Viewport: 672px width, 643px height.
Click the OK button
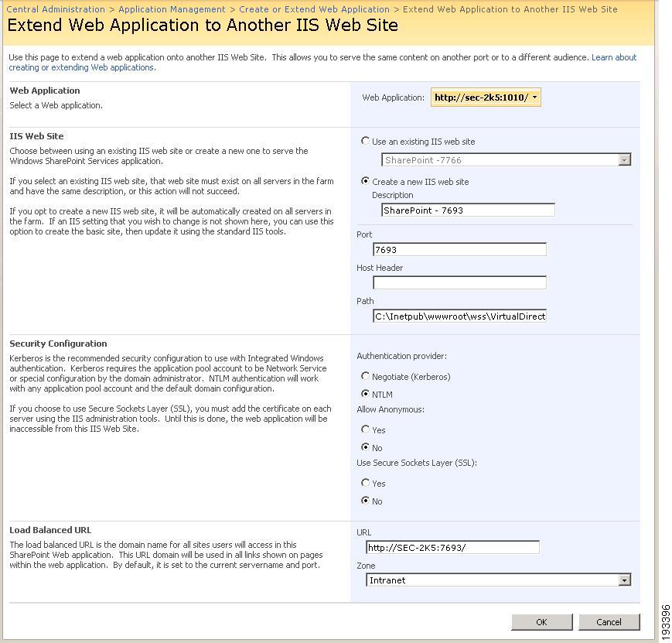[x=542, y=622]
